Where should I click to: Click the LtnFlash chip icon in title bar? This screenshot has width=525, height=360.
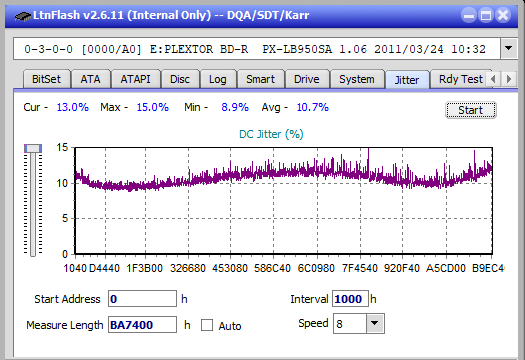click(x=23, y=16)
